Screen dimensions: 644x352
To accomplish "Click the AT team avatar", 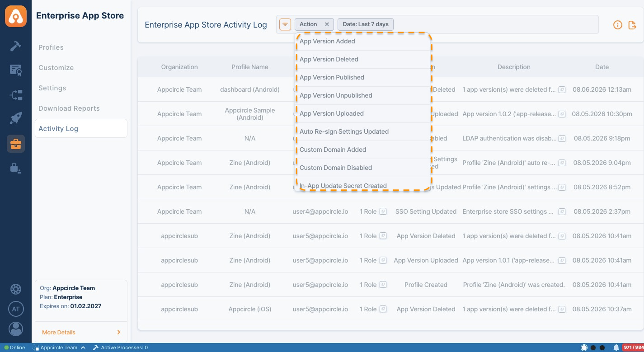I will [16, 309].
